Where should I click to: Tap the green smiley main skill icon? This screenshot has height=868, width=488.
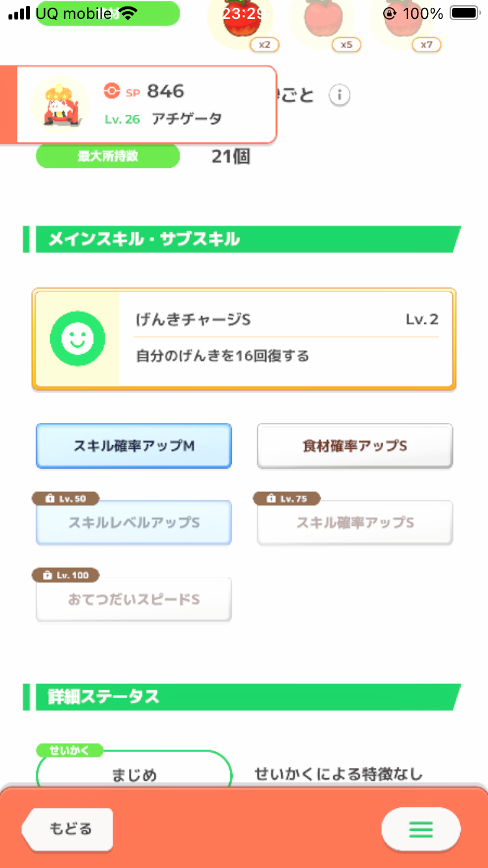pos(77,338)
